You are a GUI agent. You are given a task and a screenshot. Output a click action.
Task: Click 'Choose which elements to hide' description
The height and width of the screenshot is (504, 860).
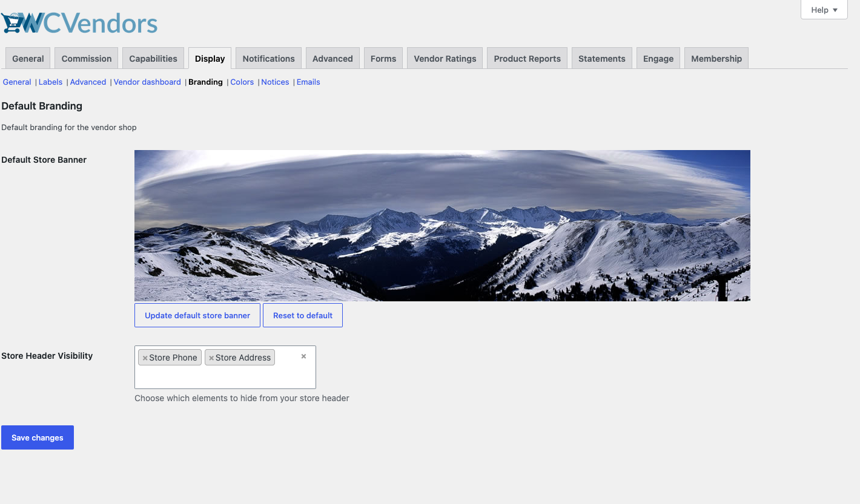pyautogui.click(x=242, y=398)
